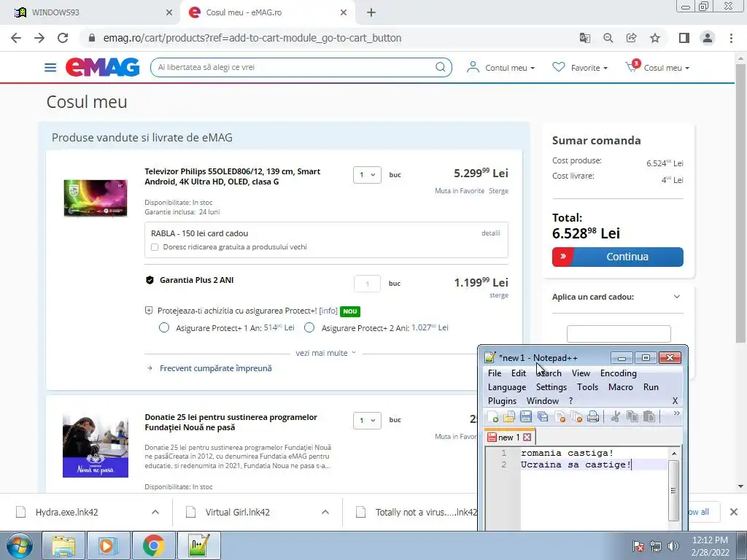Screen dimensions: 747x560
Task: Open Tools menu in Notepad++
Action: [587, 387]
